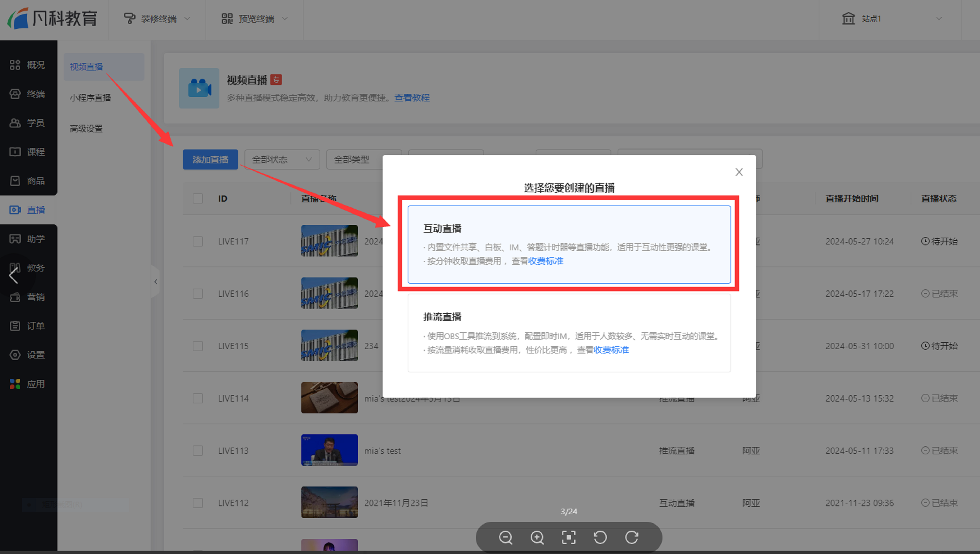Tick the checkbox next to LIVE114
The width and height of the screenshot is (980, 554).
point(198,398)
